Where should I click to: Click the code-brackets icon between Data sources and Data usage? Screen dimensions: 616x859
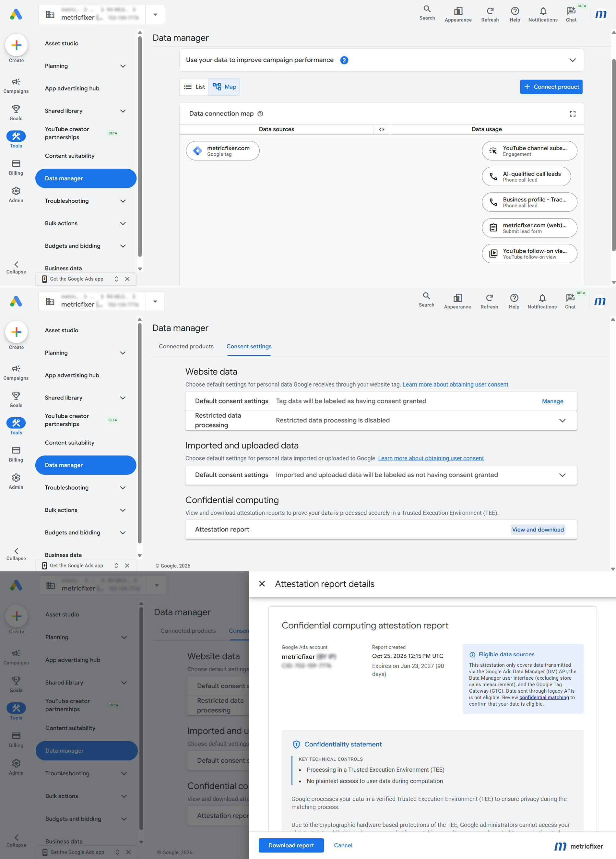coord(382,129)
